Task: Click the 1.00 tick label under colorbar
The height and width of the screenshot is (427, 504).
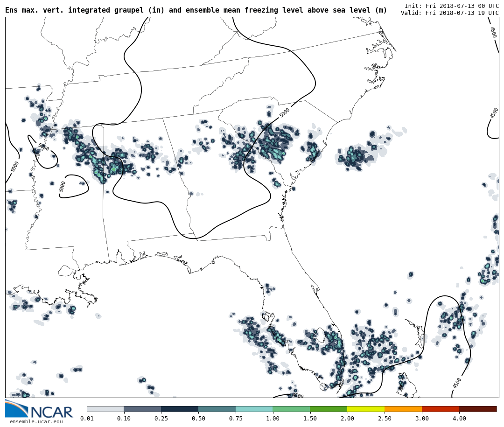Action: pyautogui.click(x=273, y=419)
